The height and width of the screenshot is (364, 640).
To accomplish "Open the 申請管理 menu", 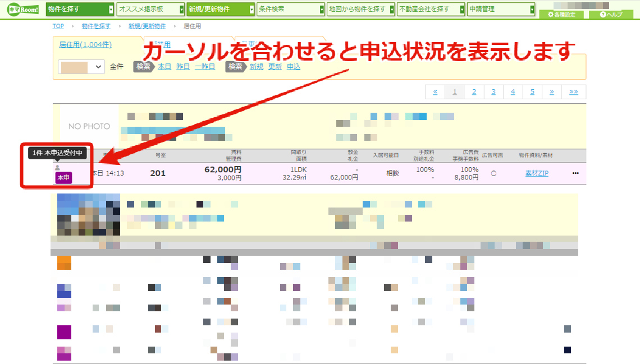I will point(501,9).
